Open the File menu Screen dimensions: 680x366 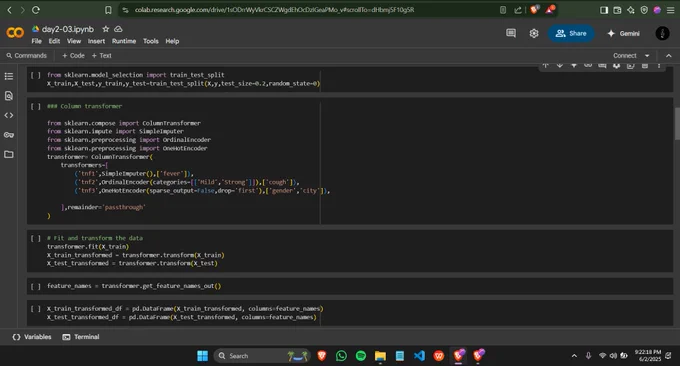click(x=36, y=41)
